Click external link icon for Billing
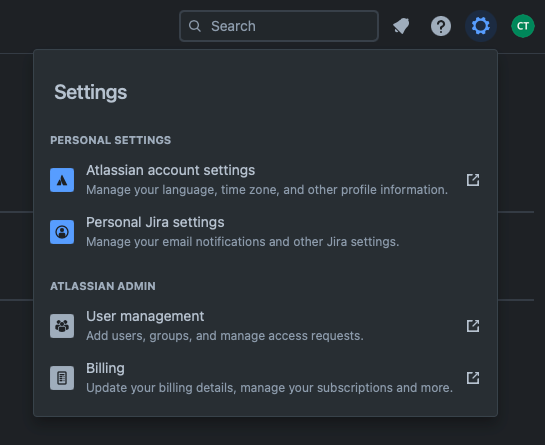Viewport: 545px width, 445px height. pyautogui.click(x=473, y=378)
